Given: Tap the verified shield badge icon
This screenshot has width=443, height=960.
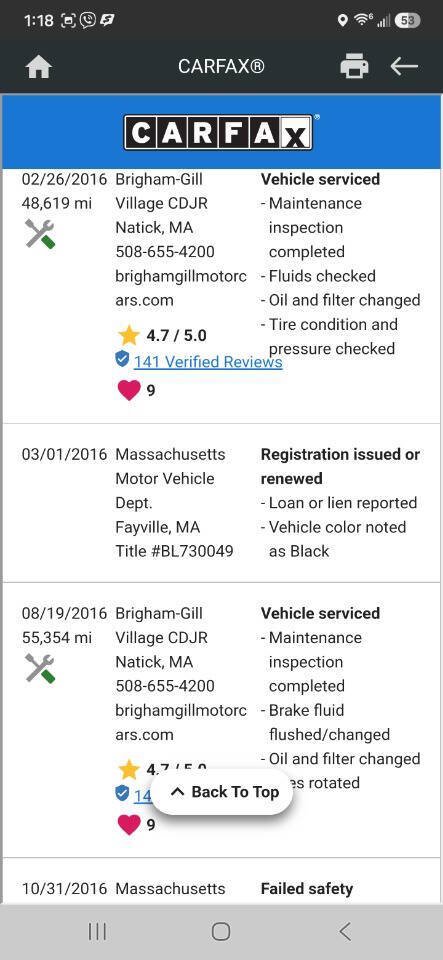Looking at the screenshot, I should coord(122,359).
